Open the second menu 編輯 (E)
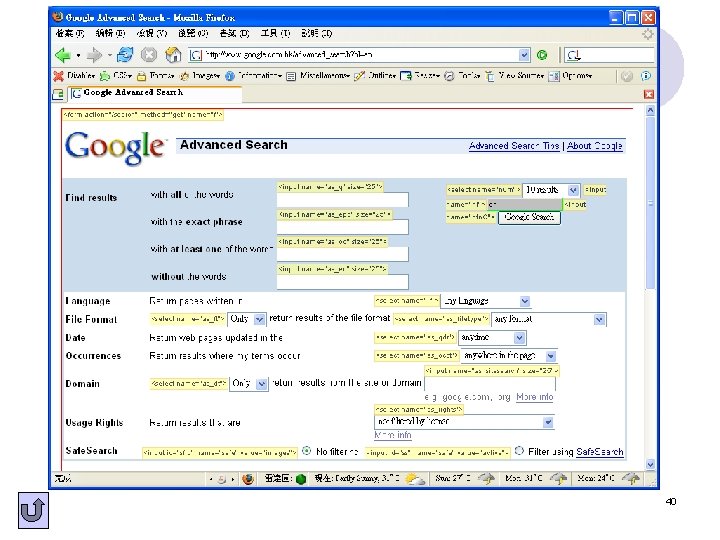720x540 pixels. pos(110,34)
